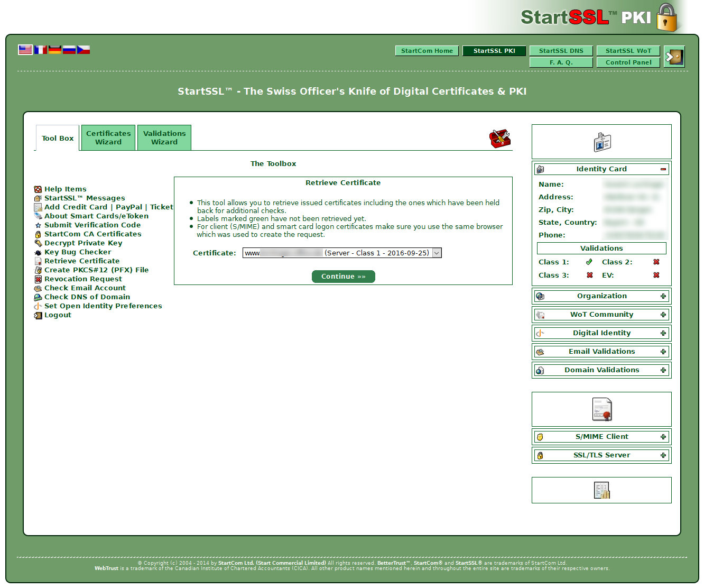Open the F. A. Q. page

tap(561, 62)
